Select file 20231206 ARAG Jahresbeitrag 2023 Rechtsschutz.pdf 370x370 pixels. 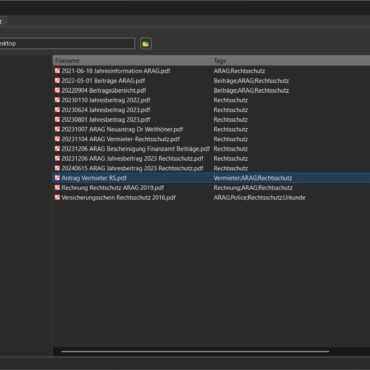coord(132,158)
